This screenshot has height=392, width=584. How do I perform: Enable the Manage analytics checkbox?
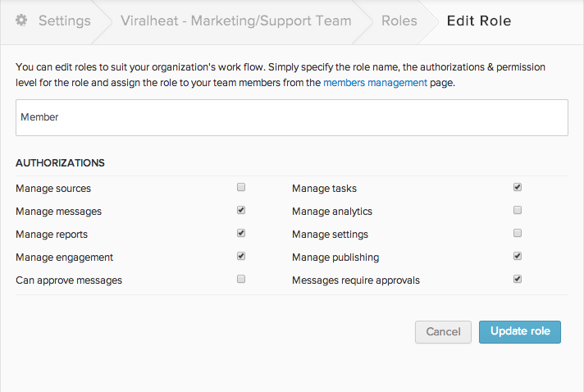click(x=518, y=210)
